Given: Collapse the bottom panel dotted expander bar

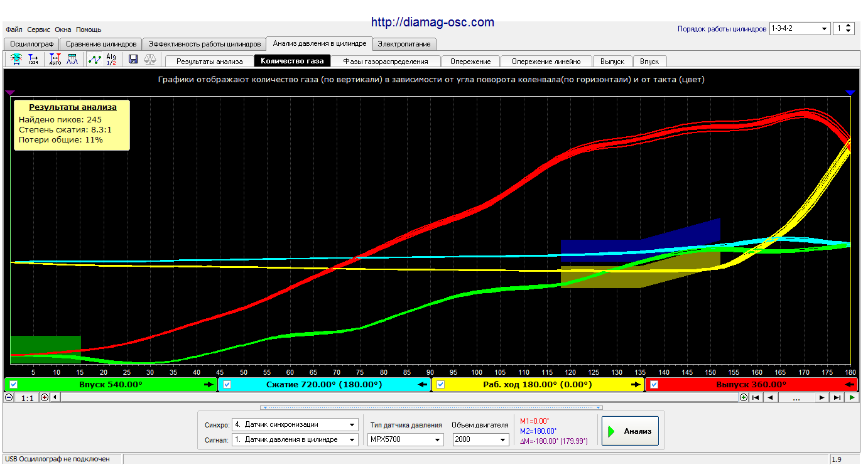Looking at the screenshot, I should coord(431,408).
